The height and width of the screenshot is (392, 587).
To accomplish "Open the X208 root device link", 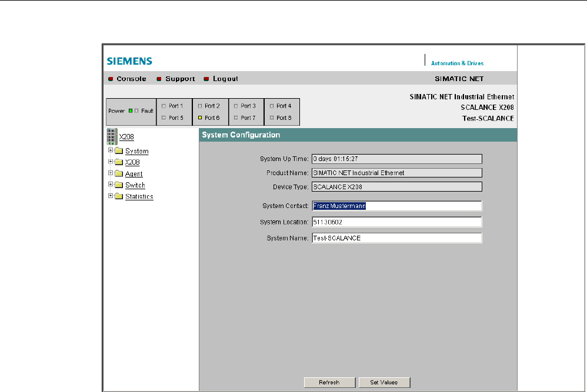I will click(126, 137).
